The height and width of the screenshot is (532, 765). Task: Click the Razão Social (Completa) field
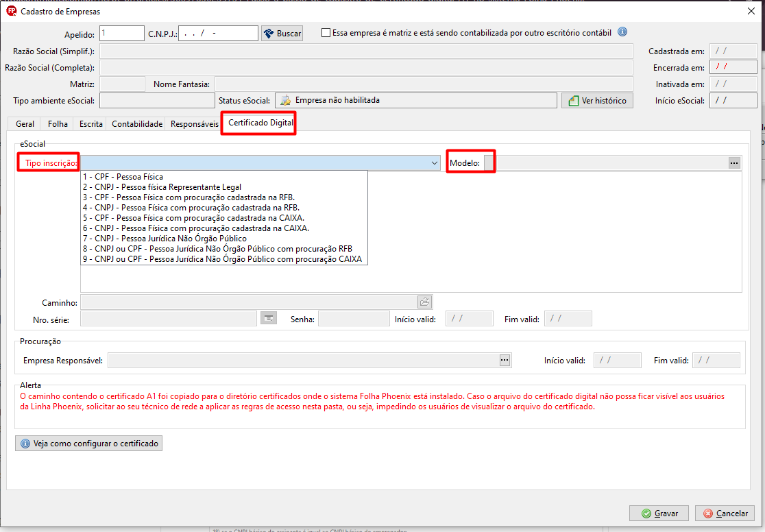(x=367, y=68)
